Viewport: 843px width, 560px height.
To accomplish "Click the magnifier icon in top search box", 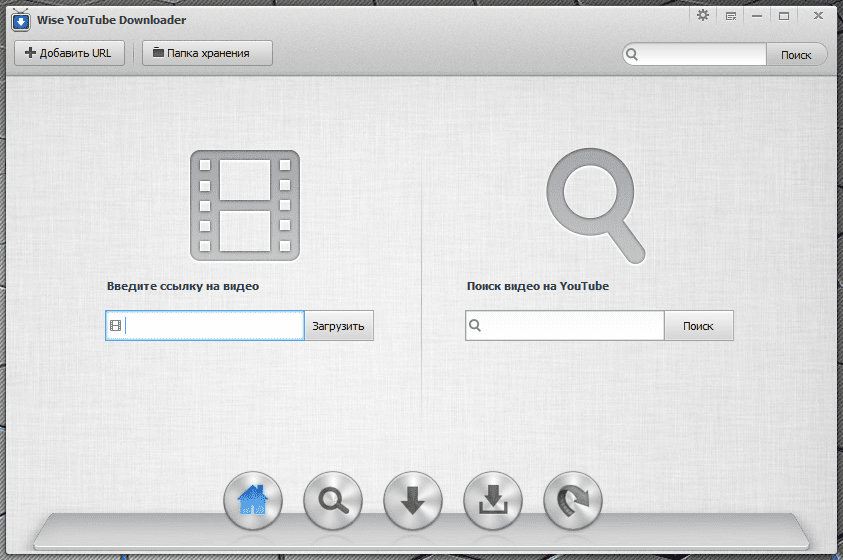I will click(632, 54).
